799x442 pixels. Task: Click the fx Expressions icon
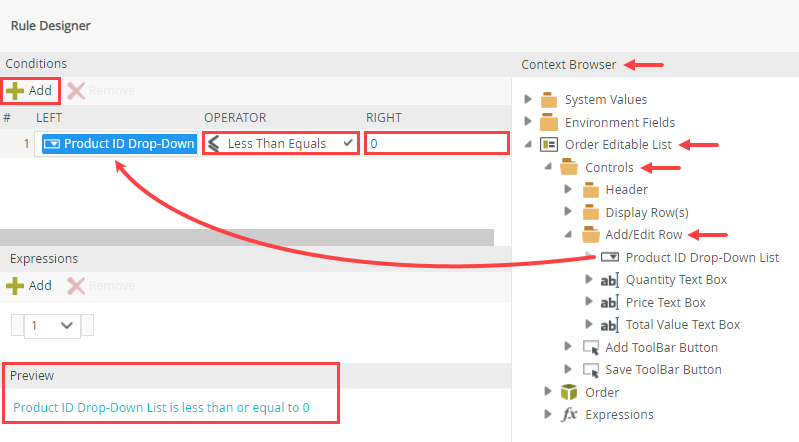click(x=569, y=414)
